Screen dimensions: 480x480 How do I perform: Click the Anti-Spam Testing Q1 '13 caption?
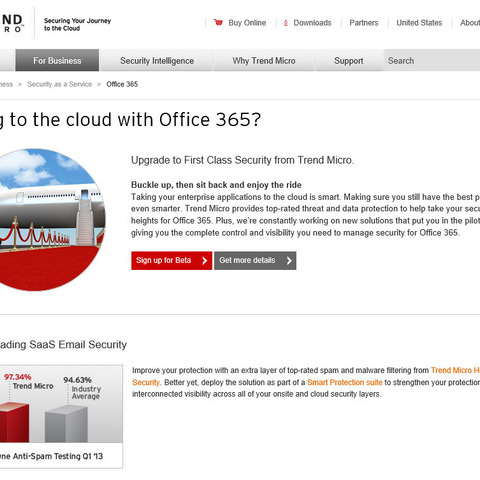[x=51, y=456]
